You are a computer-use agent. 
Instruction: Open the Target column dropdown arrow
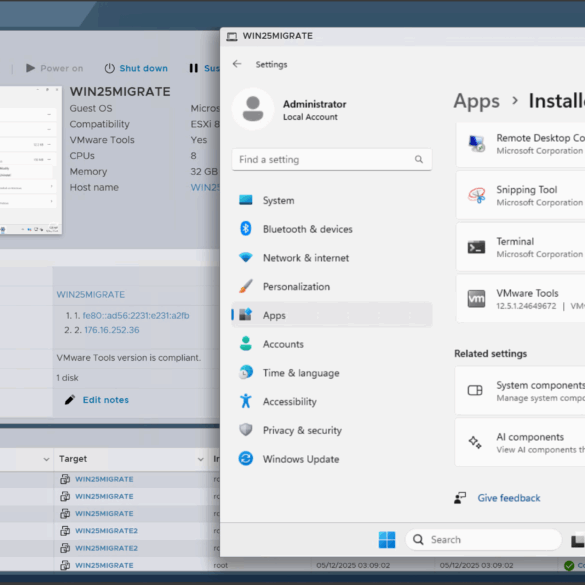200,459
